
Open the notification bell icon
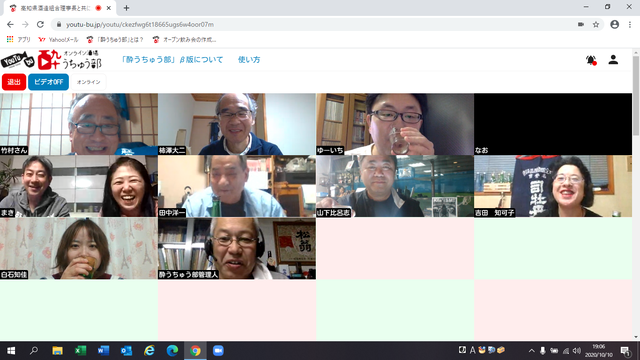coord(591,60)
